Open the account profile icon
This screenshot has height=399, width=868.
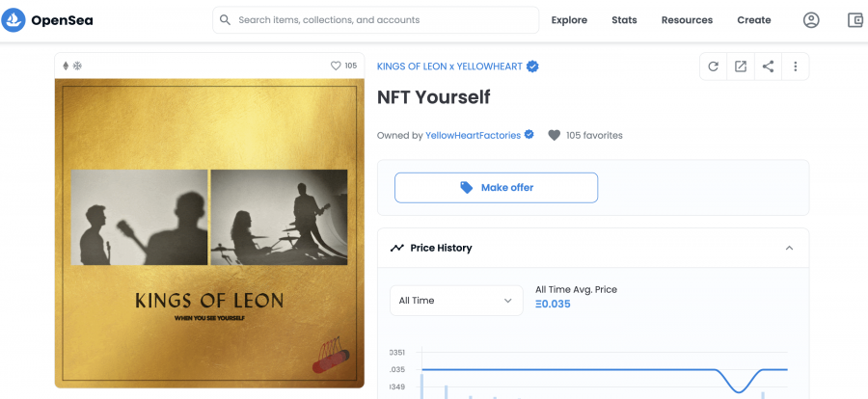point(811,20)
